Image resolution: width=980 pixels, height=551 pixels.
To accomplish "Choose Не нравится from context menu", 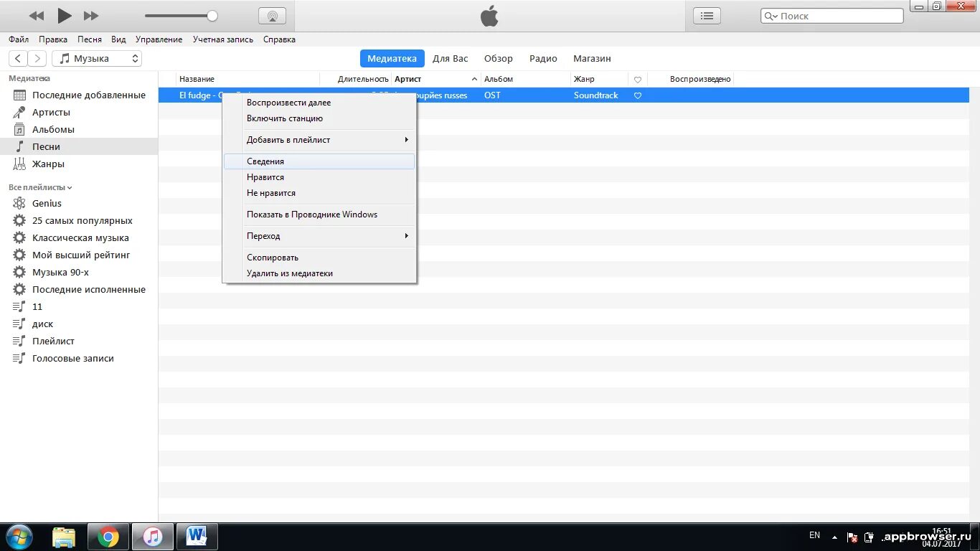I will pyautogui.click(x=319, y=193).
